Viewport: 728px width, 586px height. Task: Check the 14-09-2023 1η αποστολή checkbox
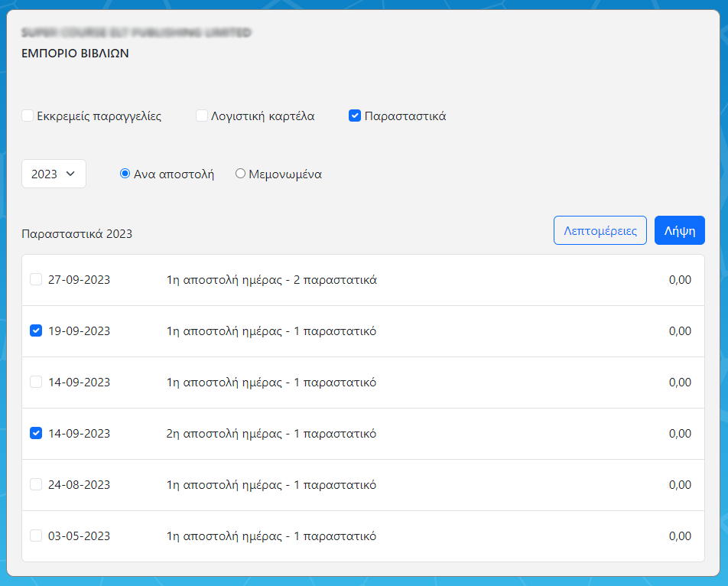(x=36, y=383)
